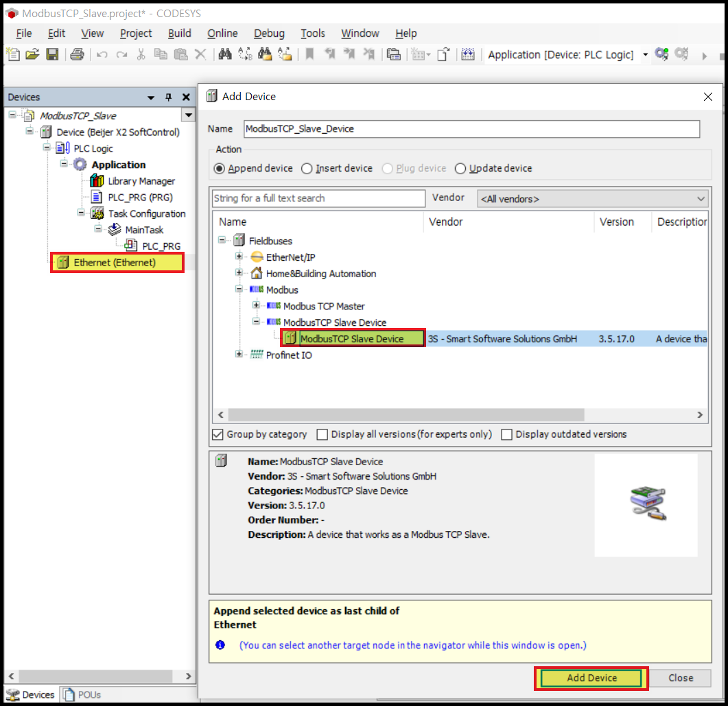Click the device list horizontal scrollbar
The image size is (728, 706).
pyautogui.click(x=406, y=414)
